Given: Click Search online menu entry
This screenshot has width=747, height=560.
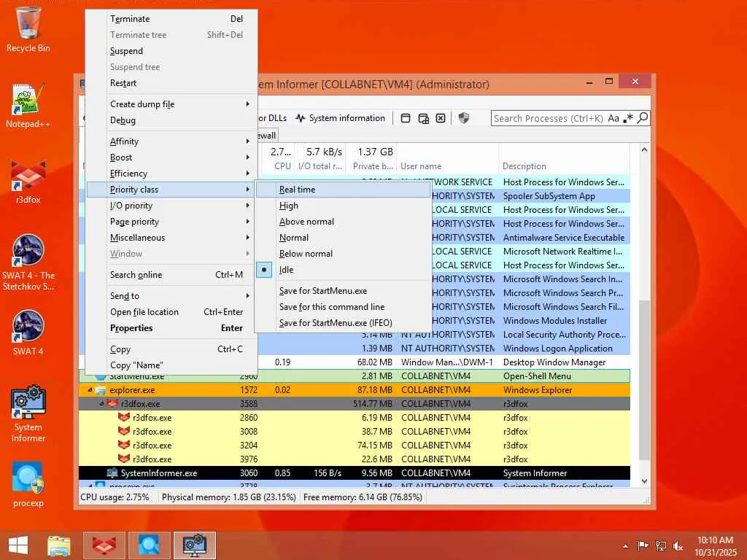Looking at the screenshot, I should pyautogui.click(x=171, y=275).
